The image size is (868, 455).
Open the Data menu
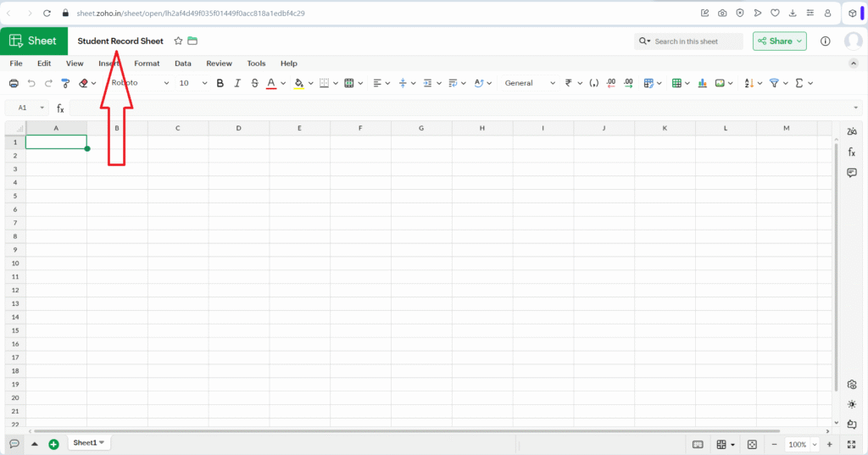[x=183, y=63]
